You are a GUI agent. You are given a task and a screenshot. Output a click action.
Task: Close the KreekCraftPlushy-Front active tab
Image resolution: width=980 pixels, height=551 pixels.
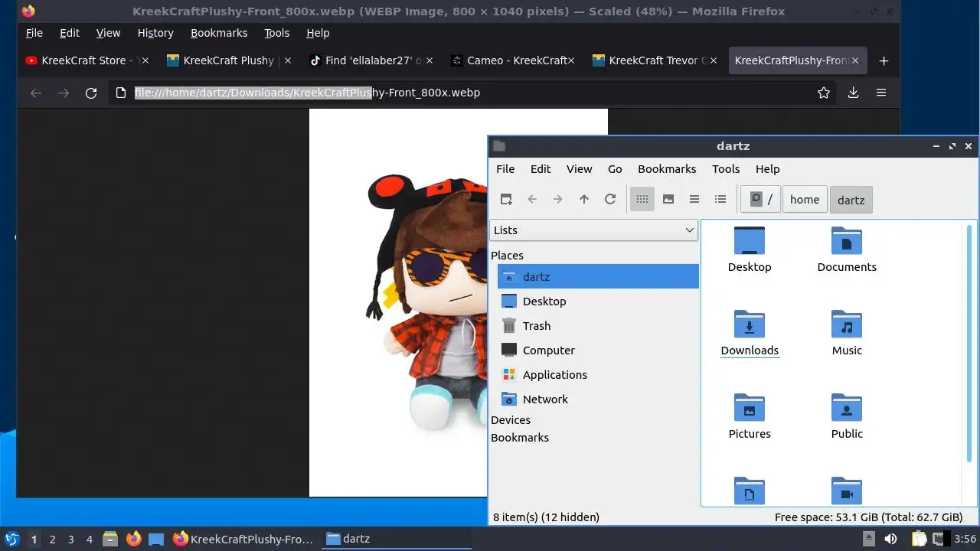(x=854, y=60)
